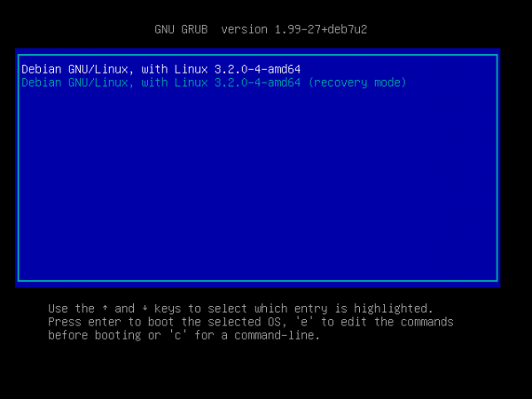Image resolution: width=532 pixels, height=399 pixels.
Task: Click the 'c' command-line key hint
Action: (178, 335)
